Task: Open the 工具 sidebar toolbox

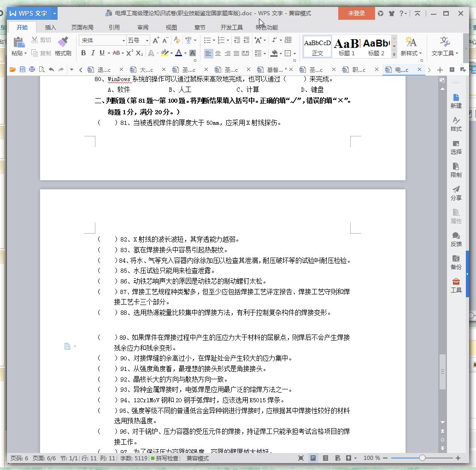Action: (x=456, y=285)
